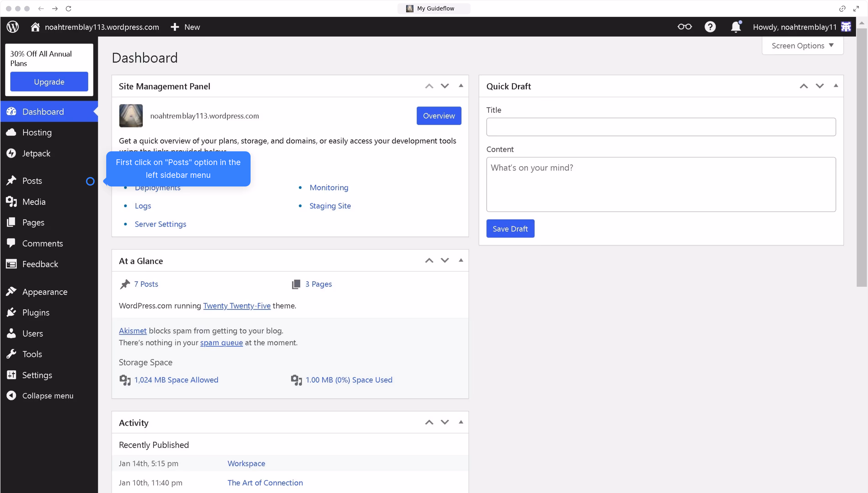This screenshot has height=493, width=868.
Task: Toggle Quick Draft panel collapse triangle
Action: pos(836,86)
